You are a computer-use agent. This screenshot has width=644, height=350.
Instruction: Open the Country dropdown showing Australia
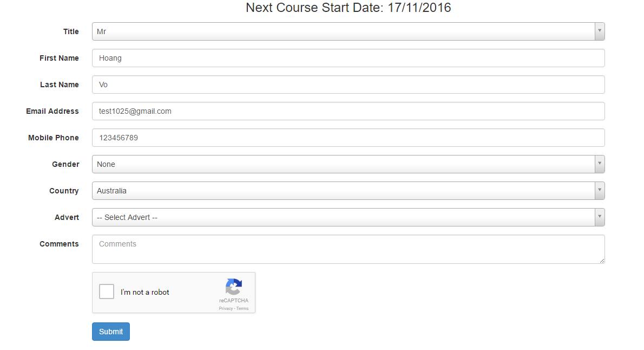point(343,191)
